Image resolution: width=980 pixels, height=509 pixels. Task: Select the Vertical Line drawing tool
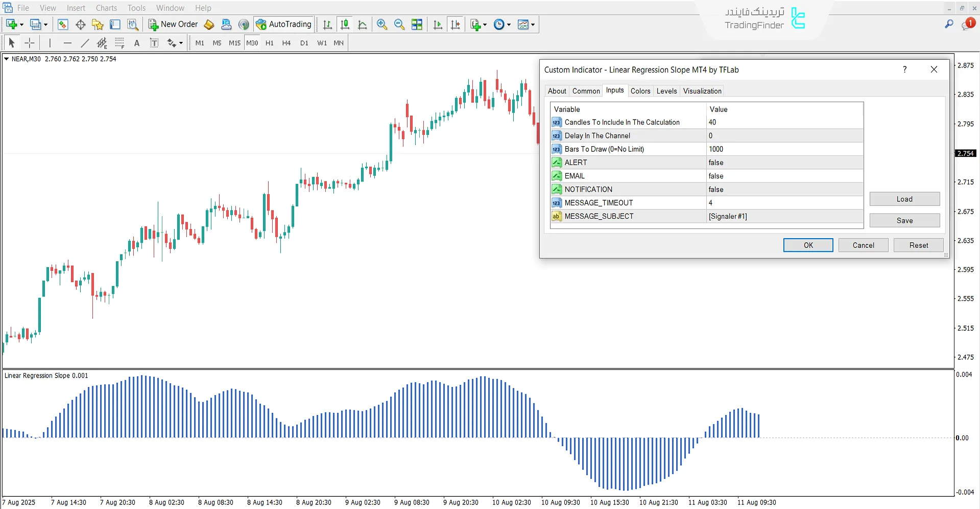tap(50, 43)
